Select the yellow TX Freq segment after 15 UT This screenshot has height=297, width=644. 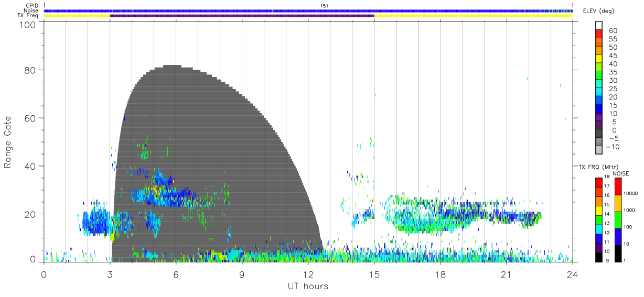coord(473,16)
